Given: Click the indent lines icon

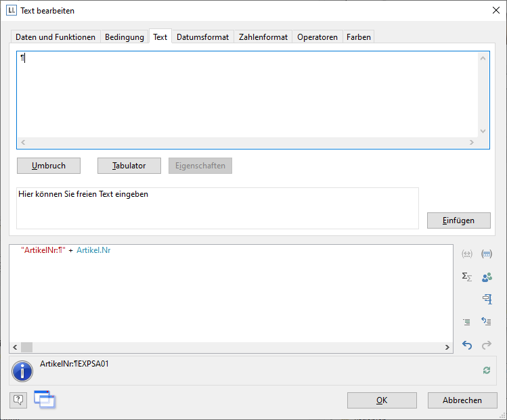Looking at the screenshot, I should coord(466,322).
